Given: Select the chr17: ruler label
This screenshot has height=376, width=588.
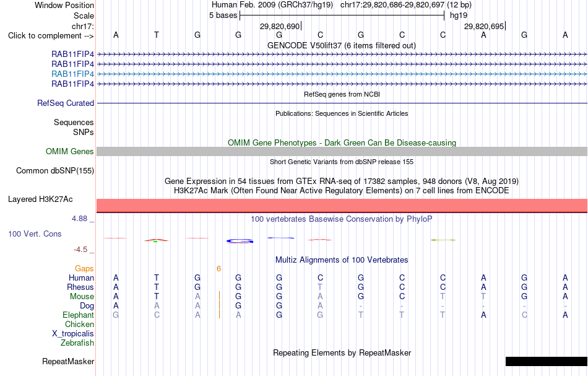Looking at the screenshot, I should [x=82, y=26].
